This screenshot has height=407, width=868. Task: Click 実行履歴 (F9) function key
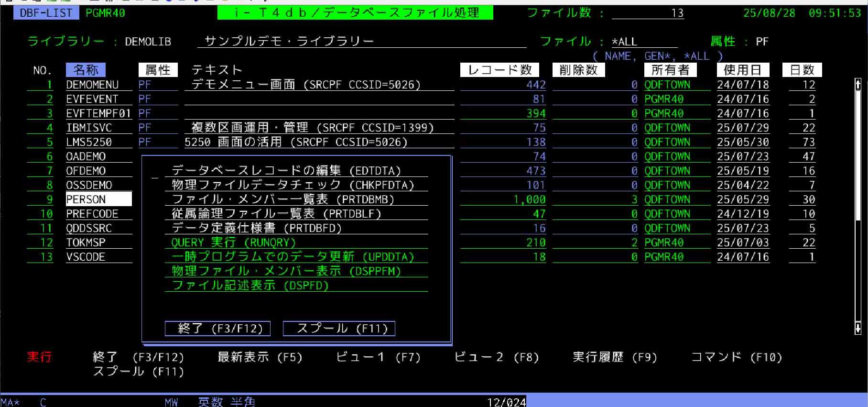point(615,357)
